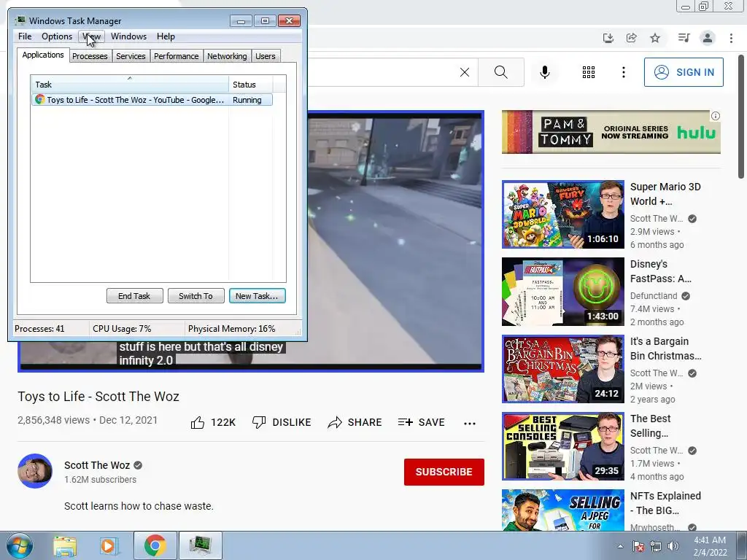
Task: Open the Options menu in Task Manager
Action: 57,36
